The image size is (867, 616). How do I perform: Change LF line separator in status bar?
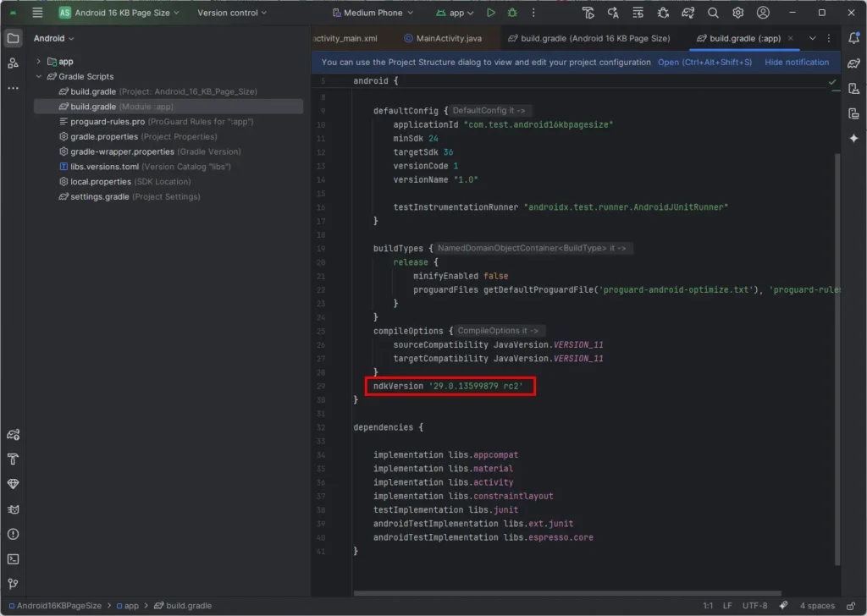(x=727, y=606)
